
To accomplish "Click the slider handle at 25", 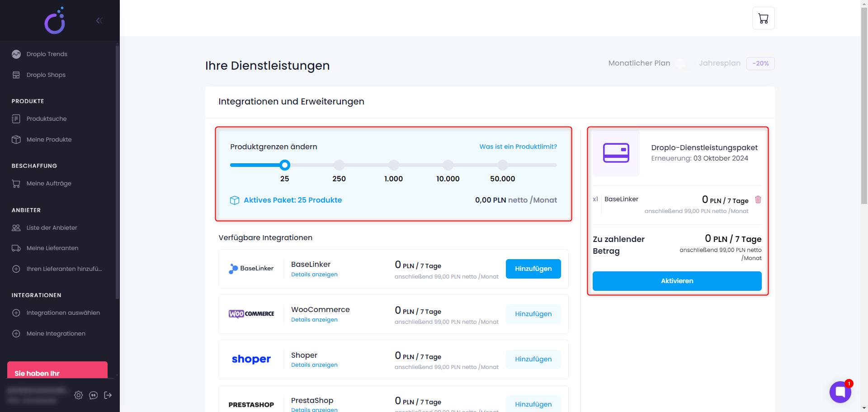I will pos(284,165).
